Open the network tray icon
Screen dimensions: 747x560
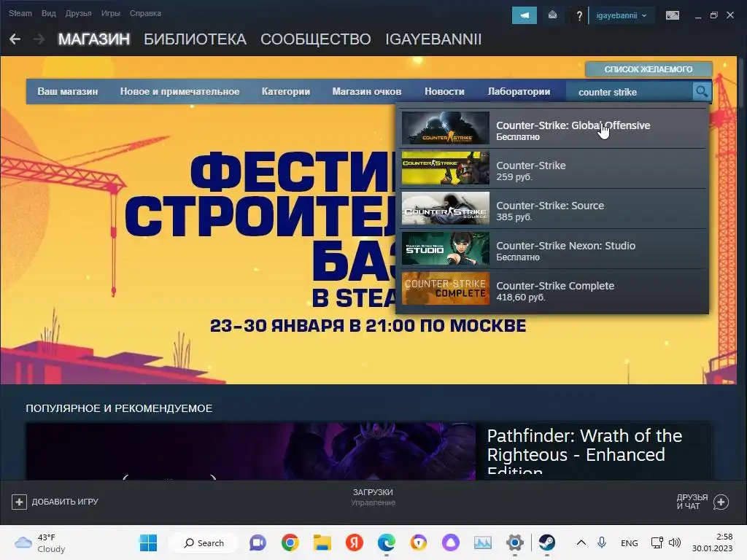pos(657,542)
